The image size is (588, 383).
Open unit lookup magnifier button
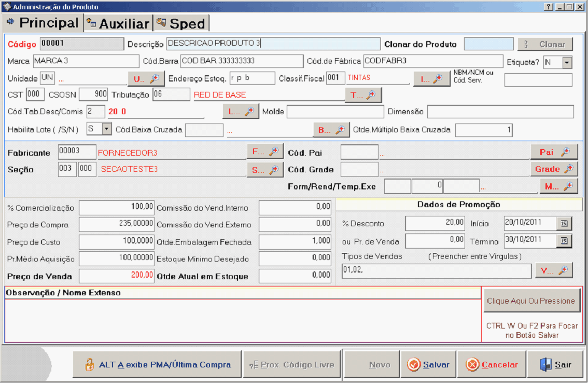pos(146,79)
